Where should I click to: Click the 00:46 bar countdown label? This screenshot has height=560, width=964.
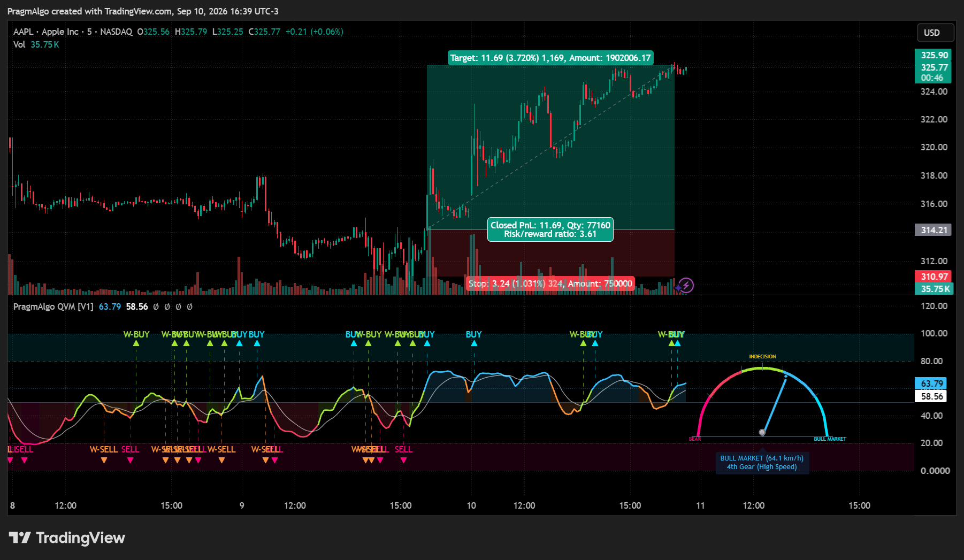click(932, 78)
